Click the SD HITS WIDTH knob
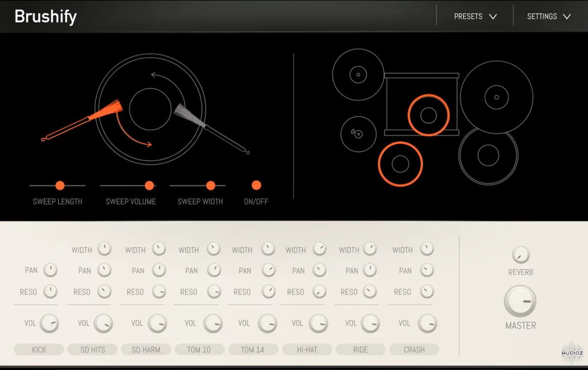The height and width of the screenshot is (370, 588). pyautogui.click(x=104, y=249)
